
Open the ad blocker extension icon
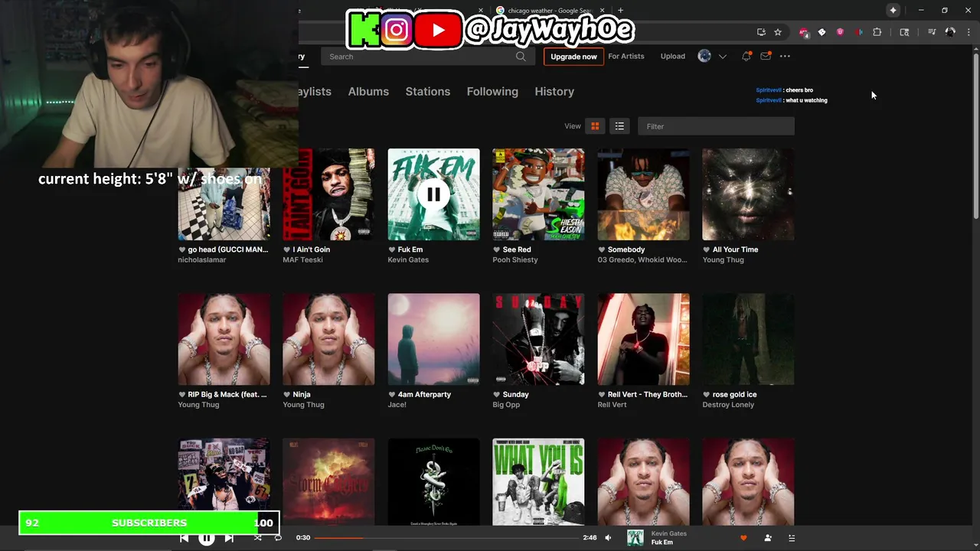(803, 32)
